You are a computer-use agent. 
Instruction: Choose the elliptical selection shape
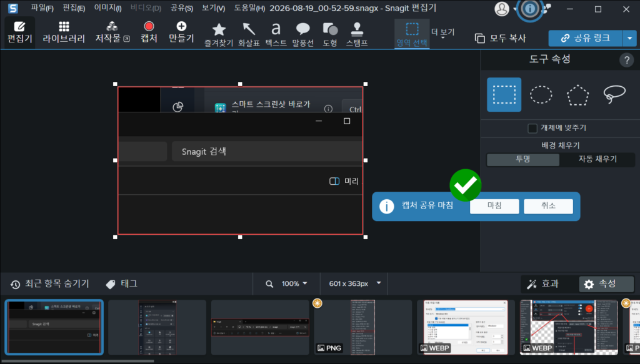(x=541, y=94)
